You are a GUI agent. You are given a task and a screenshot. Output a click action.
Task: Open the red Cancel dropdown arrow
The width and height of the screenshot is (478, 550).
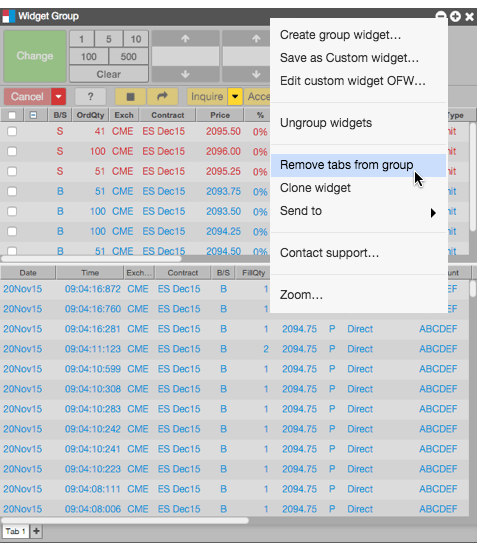(59, 96)
